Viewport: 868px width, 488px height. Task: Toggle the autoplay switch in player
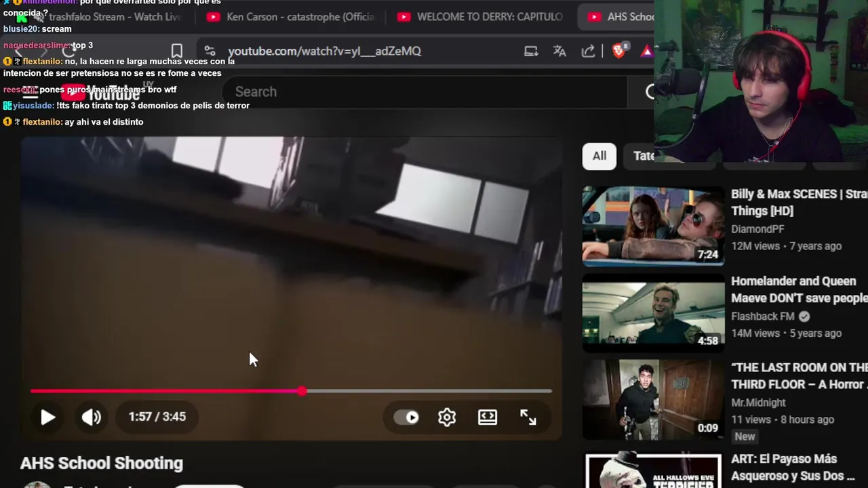pyautogui.click(x=407, y=417)
